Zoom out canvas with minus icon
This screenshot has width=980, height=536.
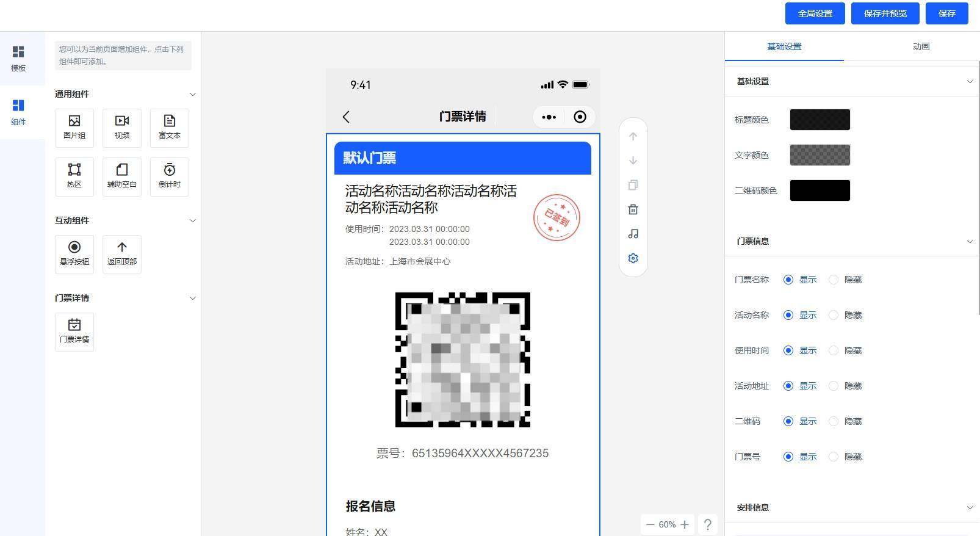[x=650, y=524]
